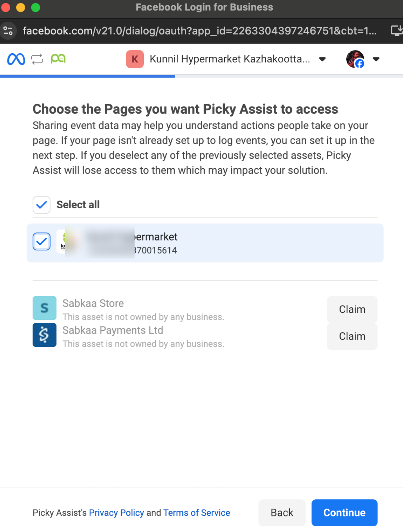Toggle the Select all checkbox
The height and width of the screenshot is (532, 403).
pos(41,205)
